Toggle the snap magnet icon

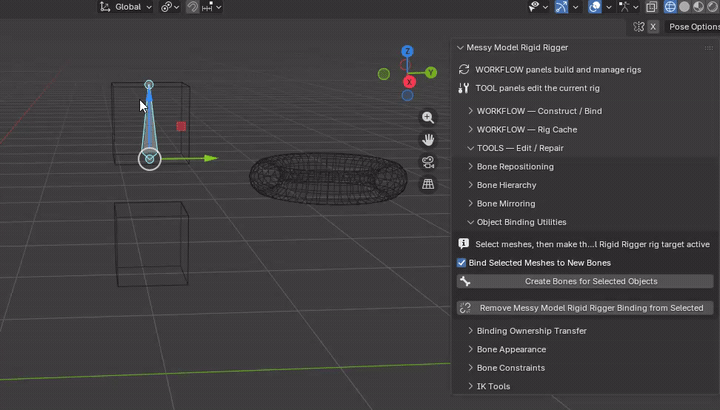pos(192,7)
